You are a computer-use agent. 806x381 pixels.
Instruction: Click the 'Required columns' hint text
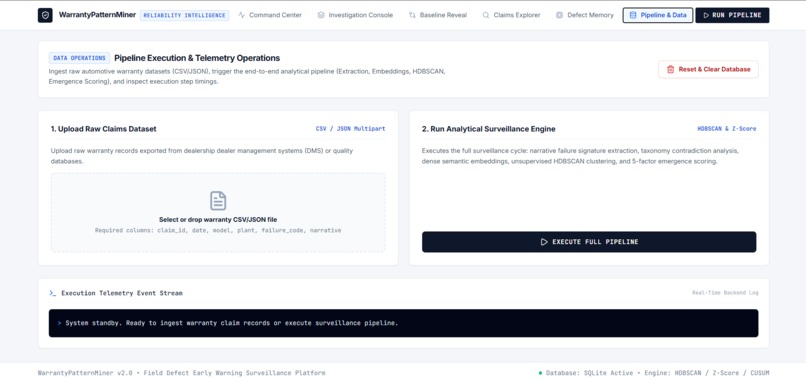tap(218, 230)
